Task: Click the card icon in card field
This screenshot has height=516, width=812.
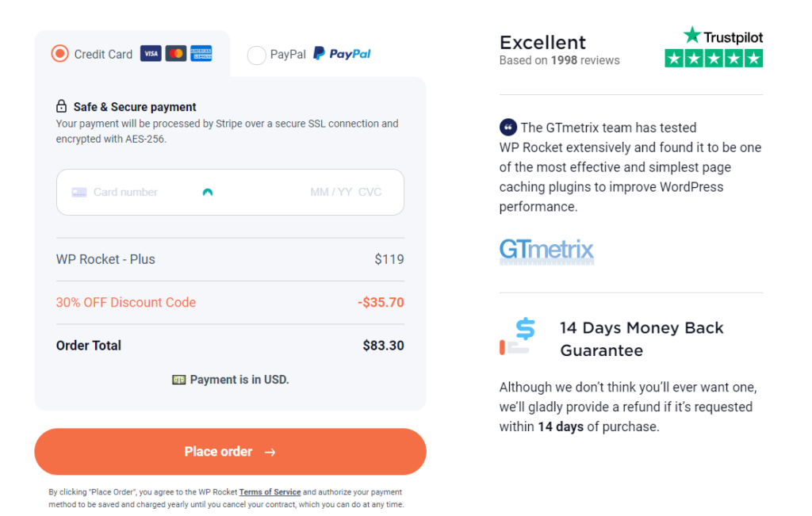Action: 79,192
